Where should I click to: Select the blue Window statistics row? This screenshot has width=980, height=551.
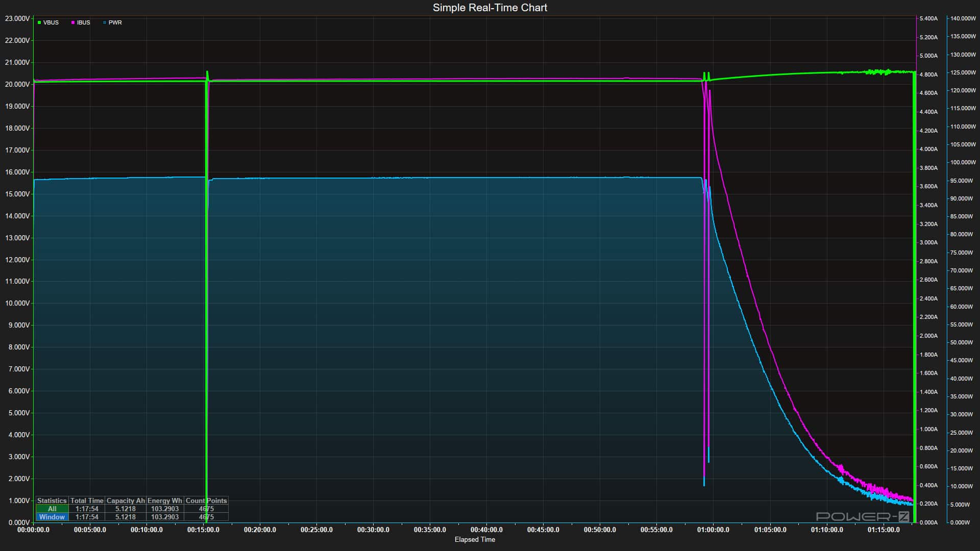coord(52,517)
